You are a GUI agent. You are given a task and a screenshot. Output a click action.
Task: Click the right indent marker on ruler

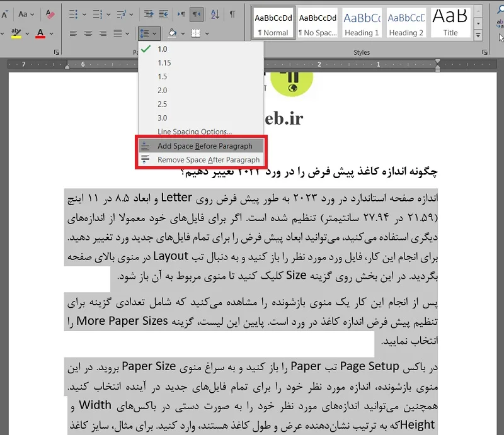click(437, 65)
